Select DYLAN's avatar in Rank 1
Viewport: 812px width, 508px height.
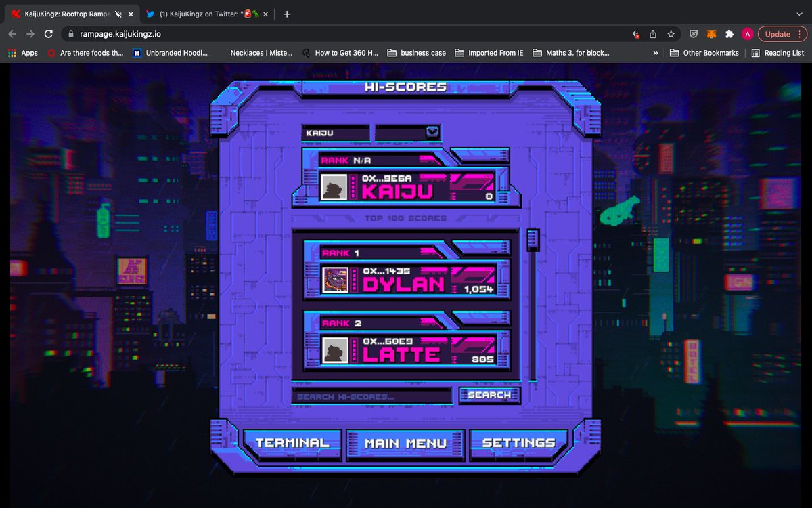(335, 279)
